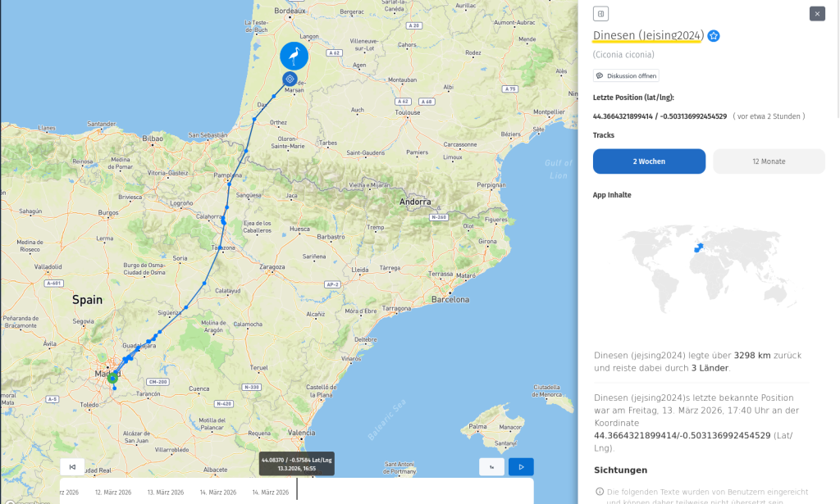Change the 1x playback speed setting

click(x=491, y=467)
